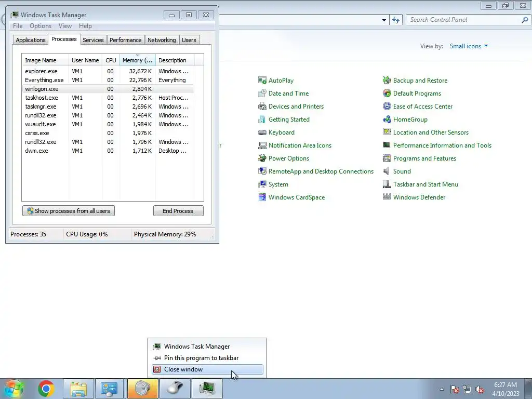Select the taskmgr.exe process row
This screenshot has height=399, width=532.
tap(108, 107)
